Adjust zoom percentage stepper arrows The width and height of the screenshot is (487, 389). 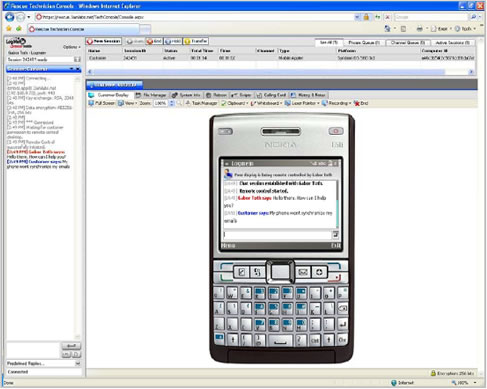(x=172, y=103)
